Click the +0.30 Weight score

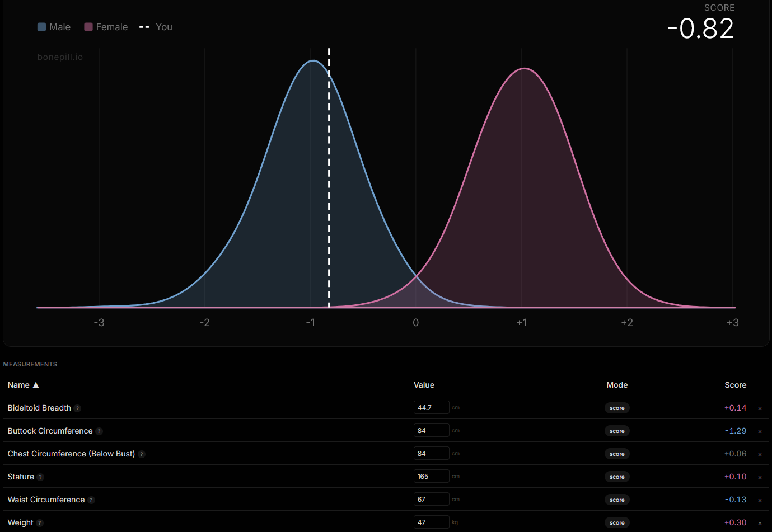pos(735,522)
